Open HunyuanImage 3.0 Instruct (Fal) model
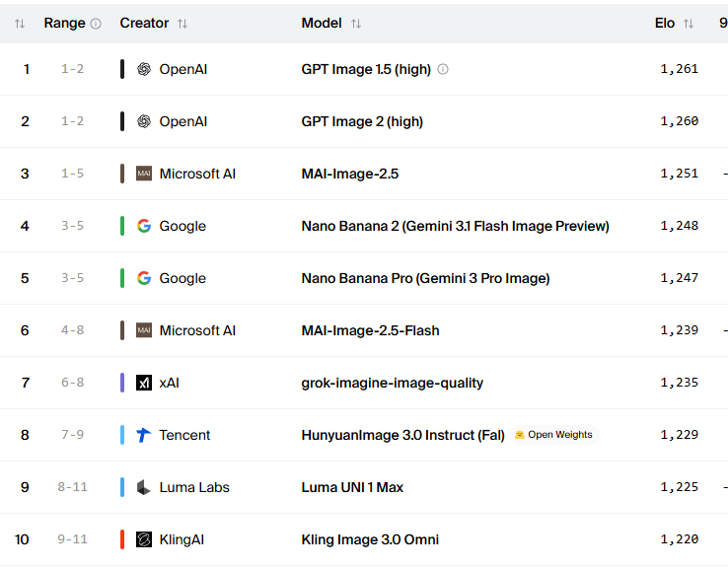The height and width of the screenshot is (569, 728). tap(403, 435)
